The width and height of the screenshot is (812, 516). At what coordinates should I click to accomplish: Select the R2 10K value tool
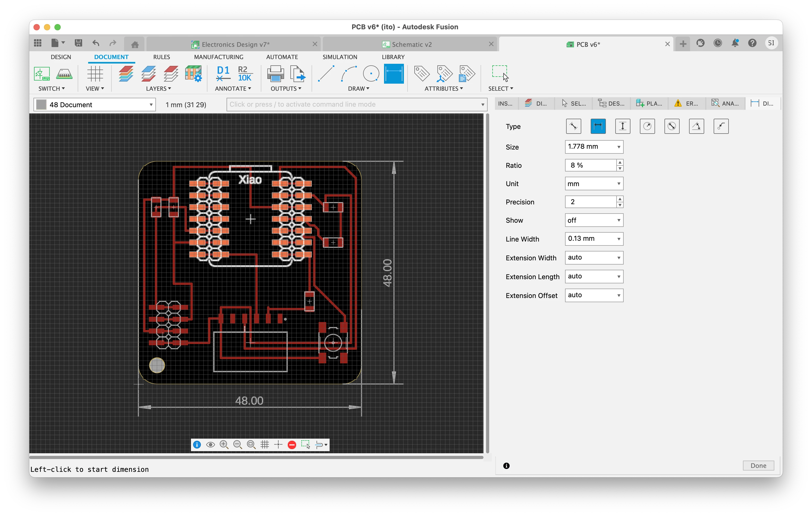(245, 74)
